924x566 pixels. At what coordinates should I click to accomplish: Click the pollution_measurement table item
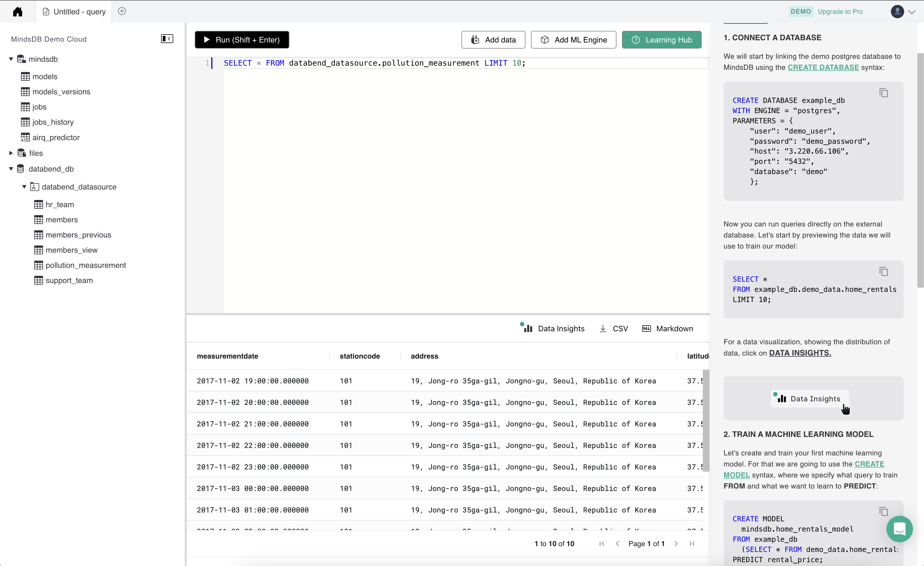pos(86,265)
